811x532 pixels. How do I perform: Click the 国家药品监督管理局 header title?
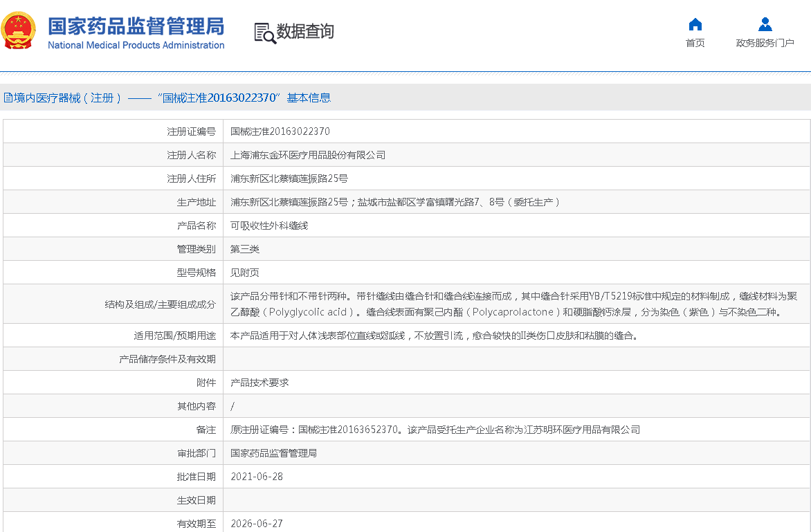136,26
